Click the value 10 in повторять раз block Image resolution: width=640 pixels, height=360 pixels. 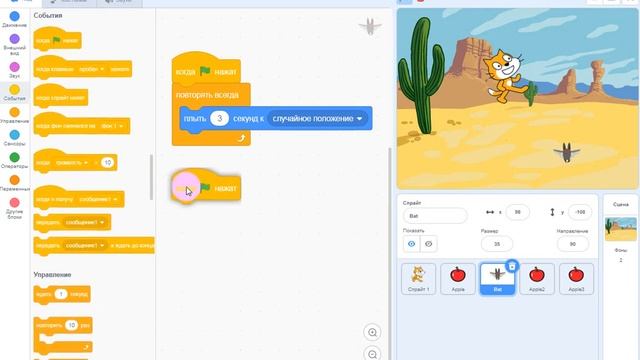[x=71, y=325]
